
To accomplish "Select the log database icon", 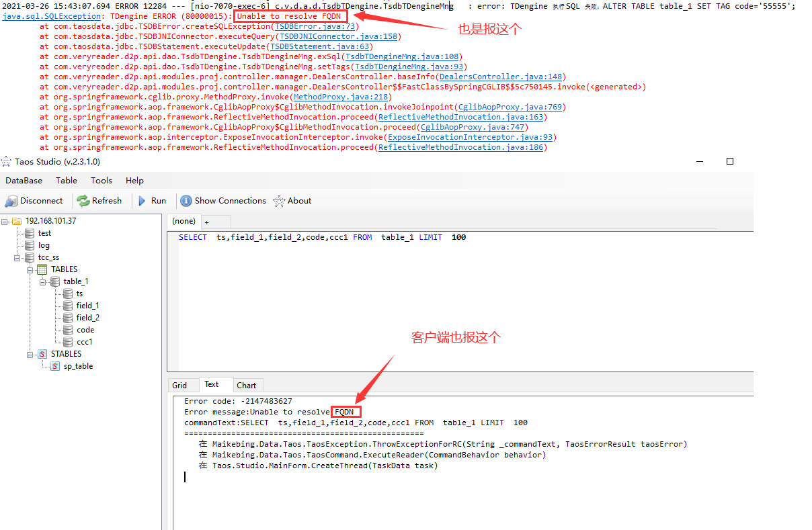I will (x=30, y=245).
